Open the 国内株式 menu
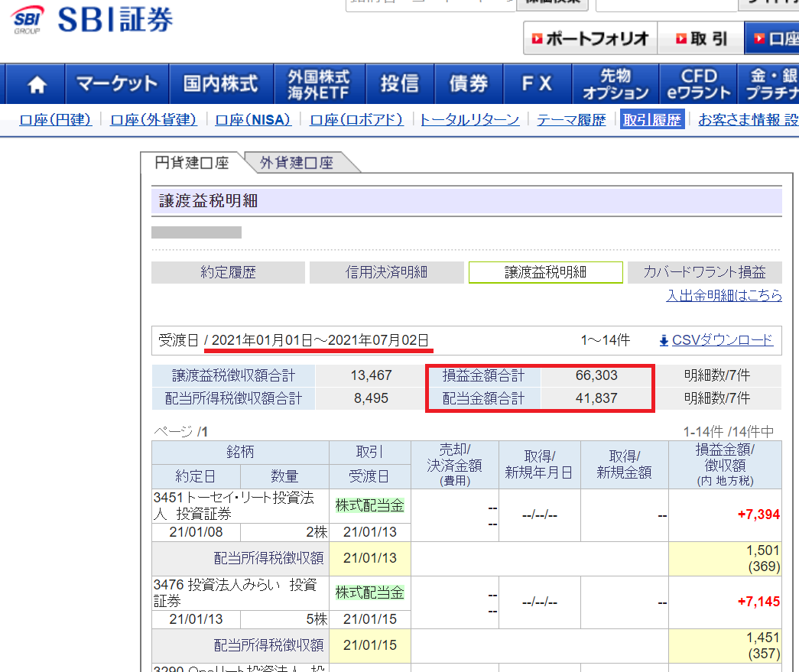This screenshot has height=672, width=799. tap(221, 84)
